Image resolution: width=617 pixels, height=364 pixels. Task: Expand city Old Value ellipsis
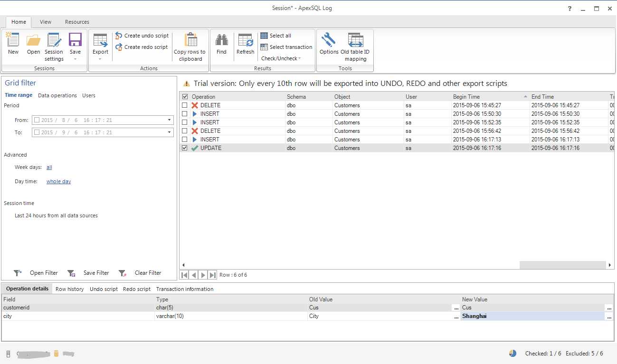tap(456, 316)
